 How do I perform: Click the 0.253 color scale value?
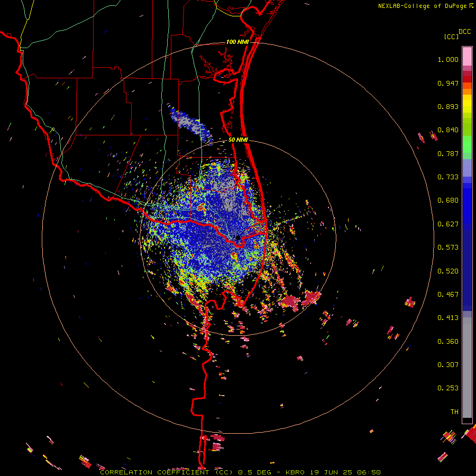(x=448, y=388)
